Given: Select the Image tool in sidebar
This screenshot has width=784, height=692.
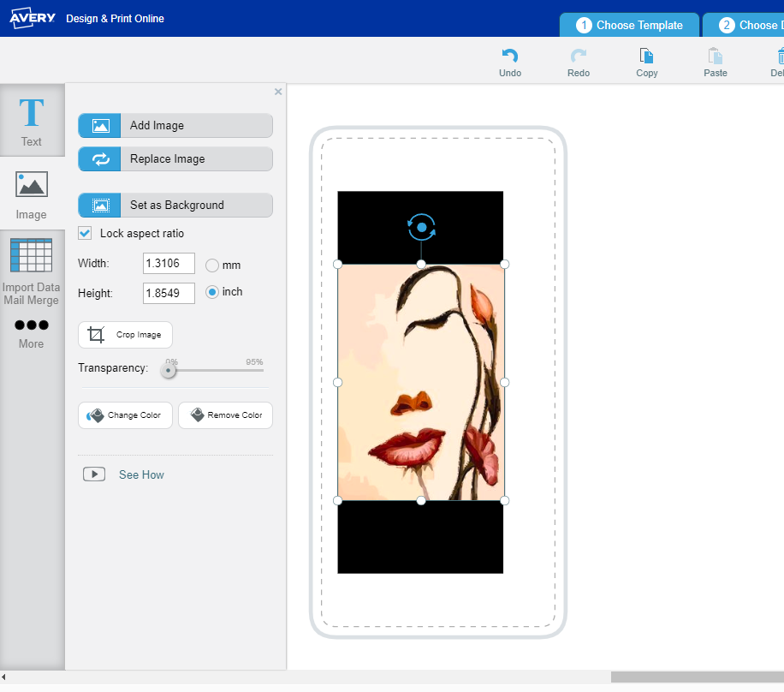Looking at the screenshot, I should (32, 194).
